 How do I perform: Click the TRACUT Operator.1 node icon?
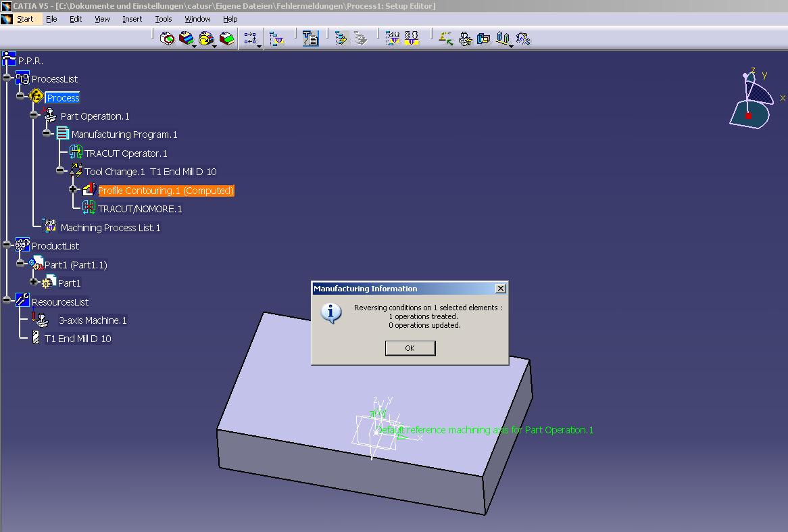pyautogui.click(x=76, y=152)
